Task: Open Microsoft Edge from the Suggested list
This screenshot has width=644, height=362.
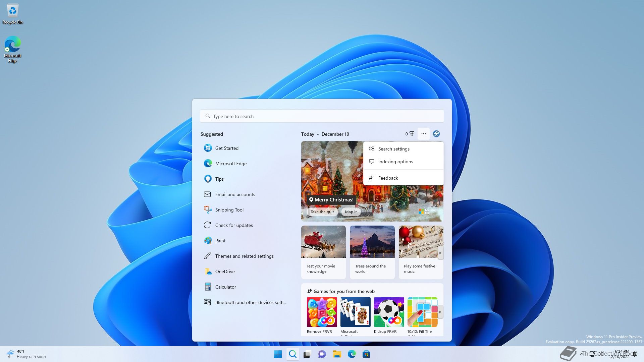Action: coord(245,164)
